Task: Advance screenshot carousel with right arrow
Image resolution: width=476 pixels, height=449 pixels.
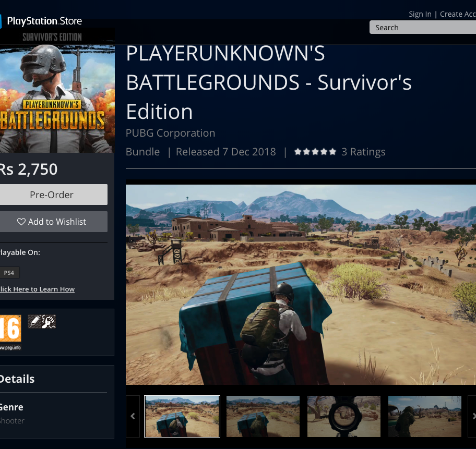Action: 472,416
